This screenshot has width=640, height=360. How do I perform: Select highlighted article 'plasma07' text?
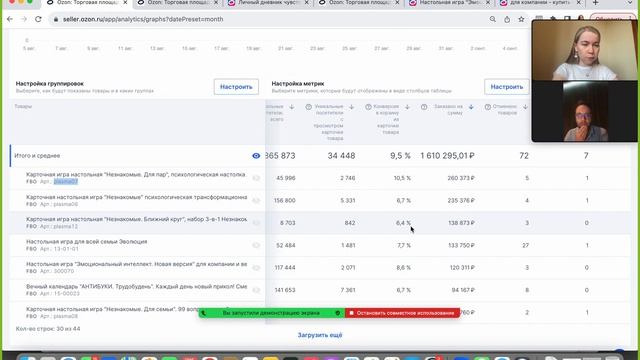pos(66,181)
